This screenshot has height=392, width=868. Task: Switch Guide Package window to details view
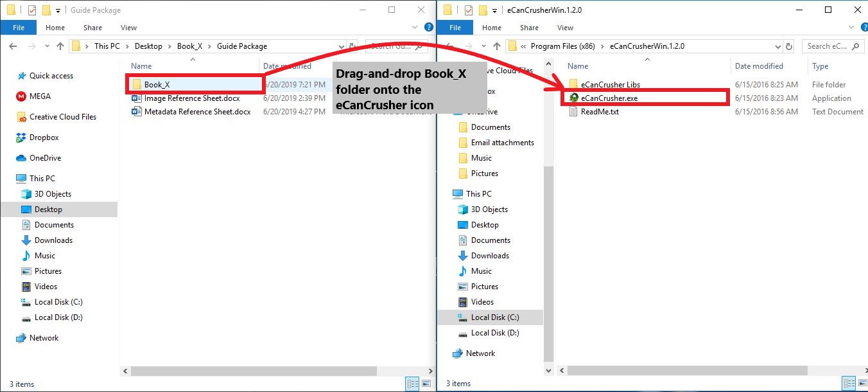coord(413,384)
